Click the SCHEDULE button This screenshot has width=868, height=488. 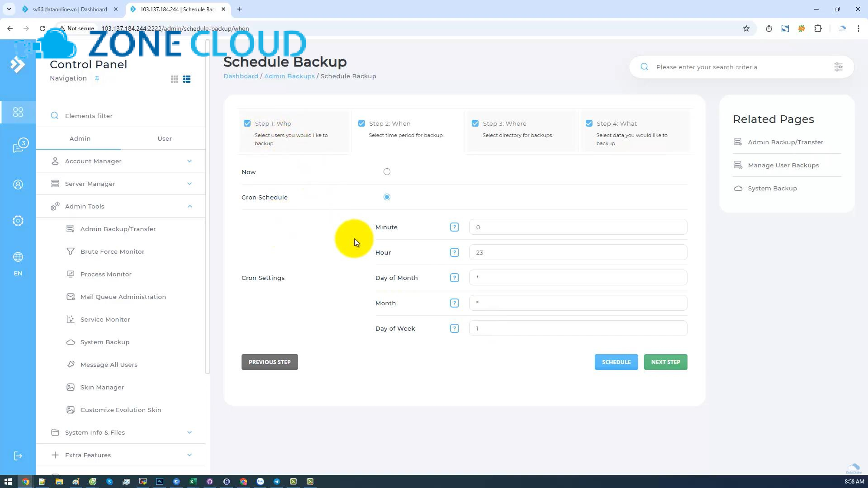click(x=616, y=362)
